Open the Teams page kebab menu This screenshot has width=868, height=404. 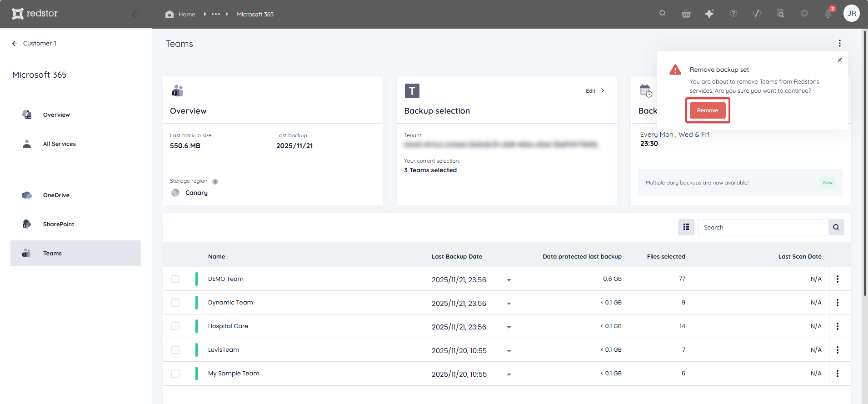point(840,43)
